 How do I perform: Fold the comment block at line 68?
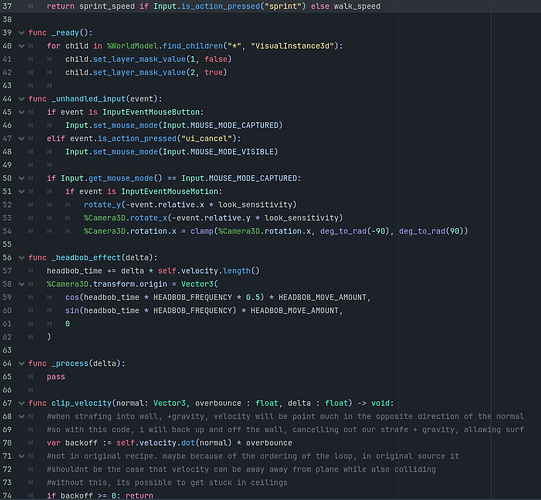click(x=21, y=416)
